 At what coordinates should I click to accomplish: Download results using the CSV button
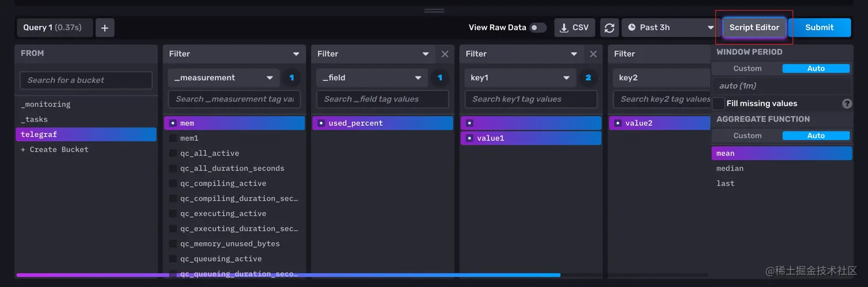[575, 28]
